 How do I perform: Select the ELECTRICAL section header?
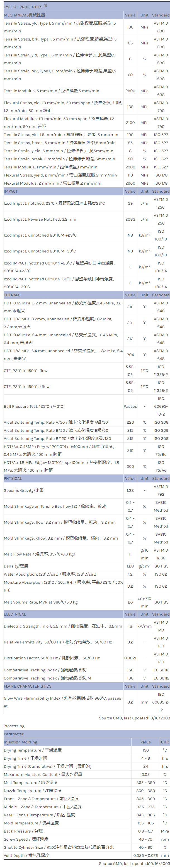pyautogui.click(x=15, y=614)
